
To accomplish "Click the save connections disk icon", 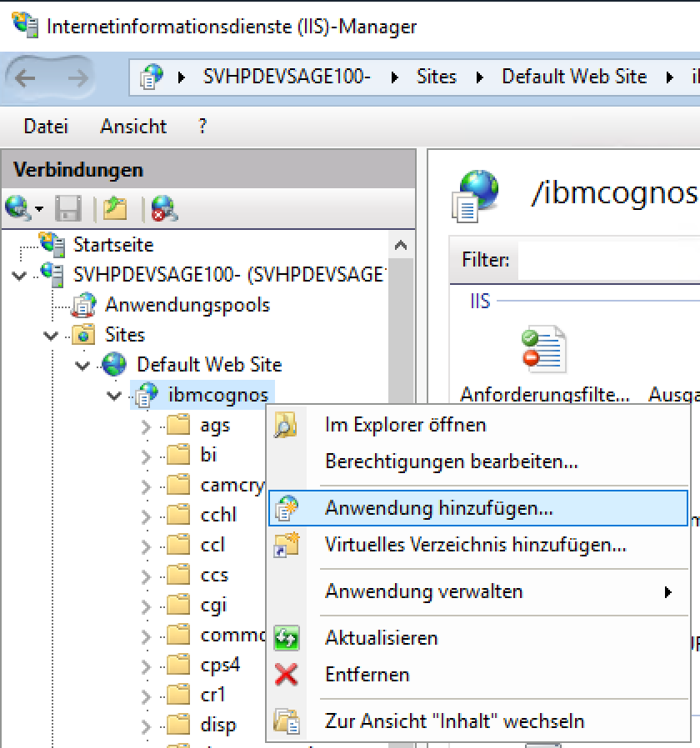I will tap(67, 207).
